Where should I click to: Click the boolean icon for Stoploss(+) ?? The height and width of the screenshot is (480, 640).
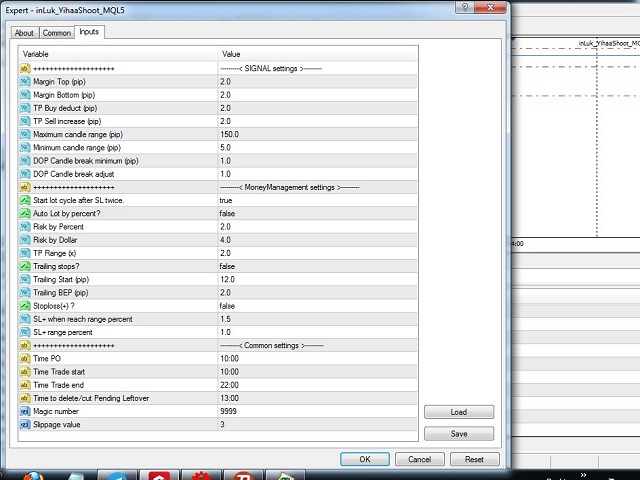click(25, 306)
